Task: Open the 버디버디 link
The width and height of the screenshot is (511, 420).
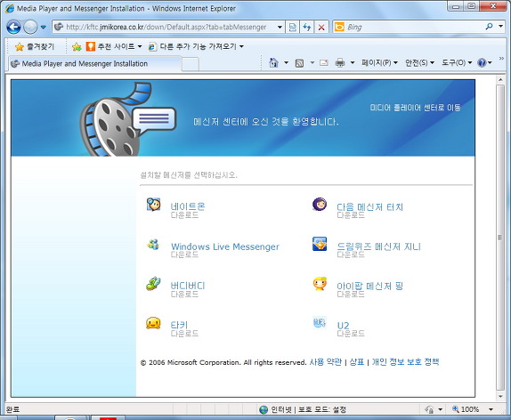Action: (188, 286)
